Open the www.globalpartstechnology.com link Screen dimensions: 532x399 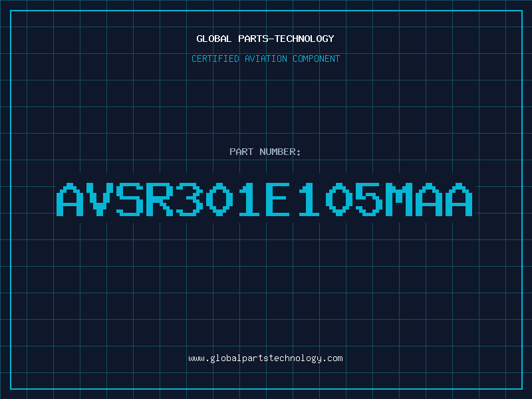click(x=265, y=358)
